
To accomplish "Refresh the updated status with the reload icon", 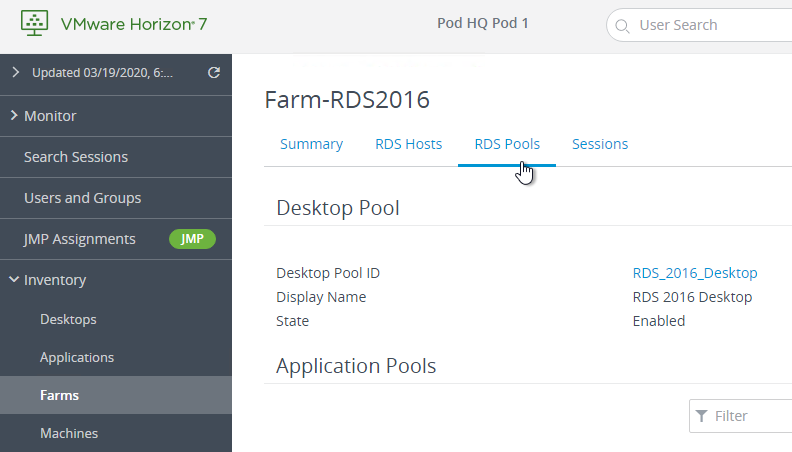I will [214, 73].
